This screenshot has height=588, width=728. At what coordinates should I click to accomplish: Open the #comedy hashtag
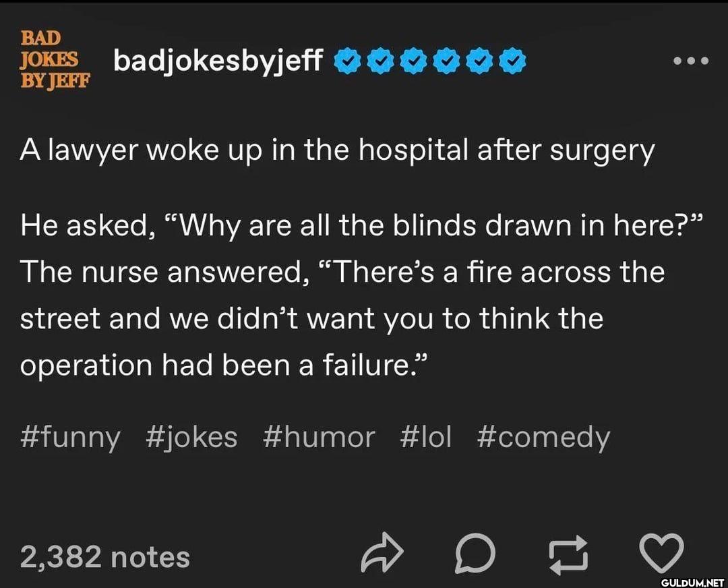[x=543, y=438]
